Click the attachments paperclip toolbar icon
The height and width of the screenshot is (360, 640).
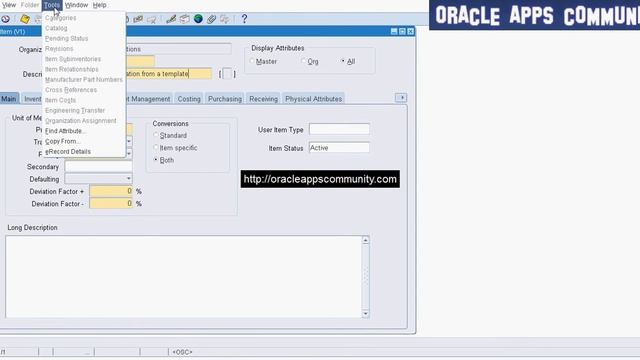pos(211,19)
